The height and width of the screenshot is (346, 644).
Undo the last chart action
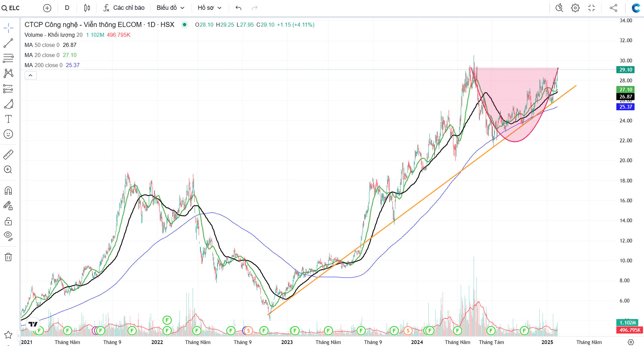coord(239,8)
